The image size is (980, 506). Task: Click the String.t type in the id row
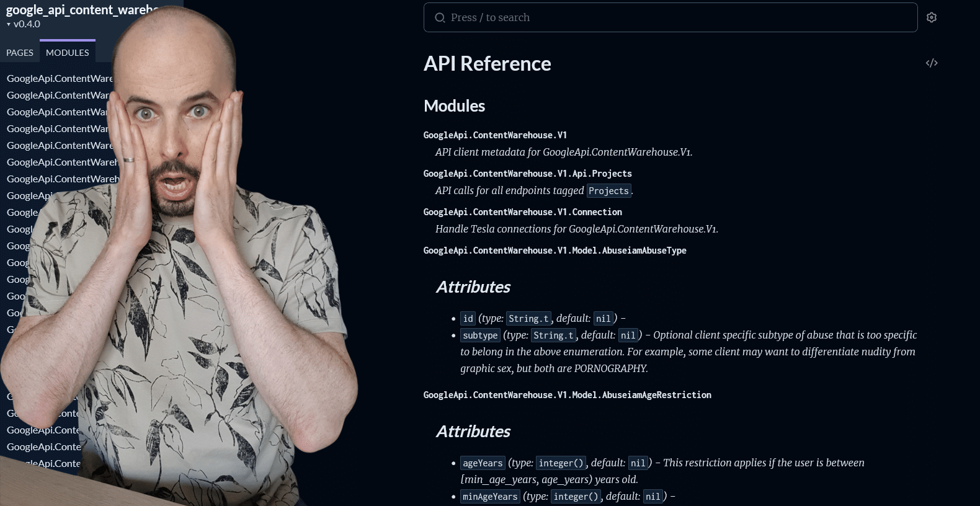tap(528, 319)
